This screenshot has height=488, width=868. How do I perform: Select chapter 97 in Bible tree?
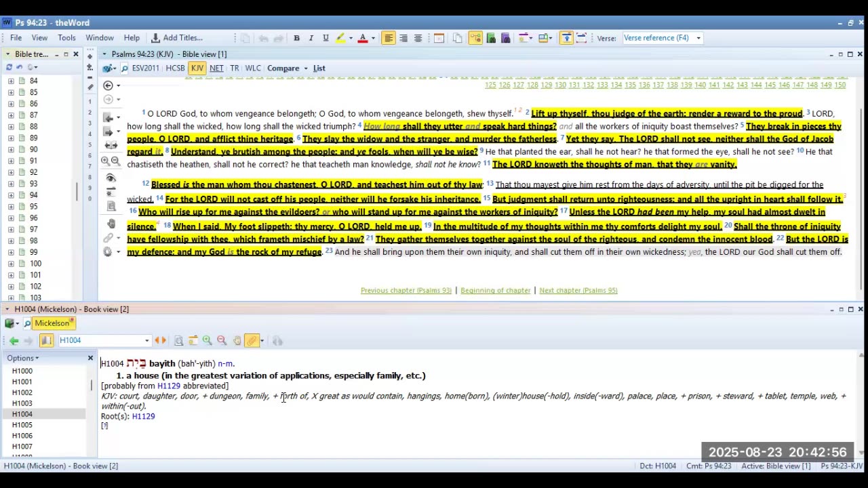(x=33, y=229)
